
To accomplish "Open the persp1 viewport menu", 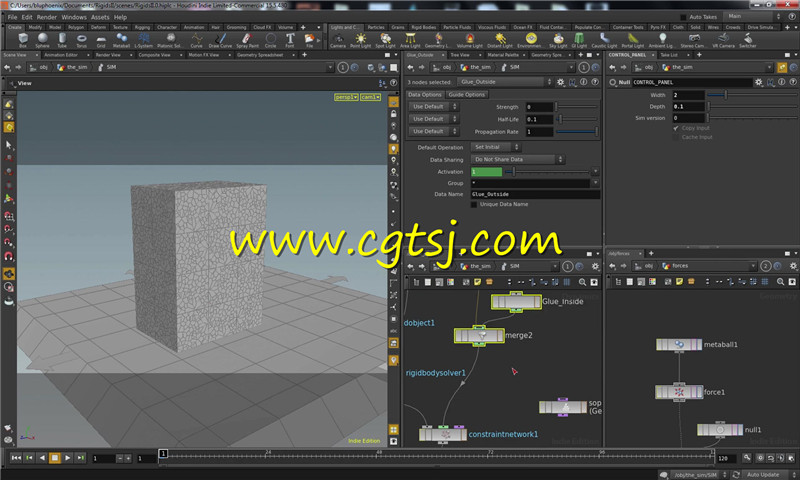I will (x=346, y=97).
